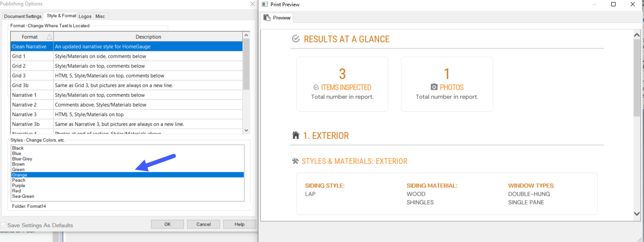Click the Print Preview window title icon

coord(265,4)
